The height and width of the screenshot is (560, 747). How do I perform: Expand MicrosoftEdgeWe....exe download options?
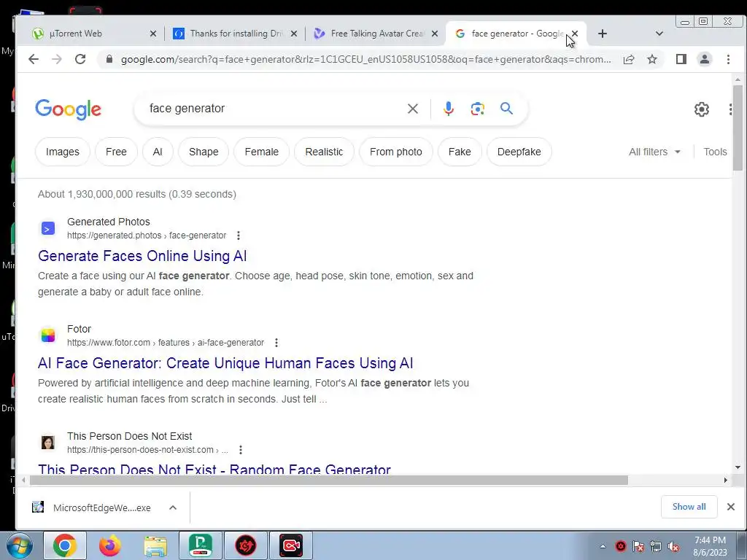click(173, 507)
